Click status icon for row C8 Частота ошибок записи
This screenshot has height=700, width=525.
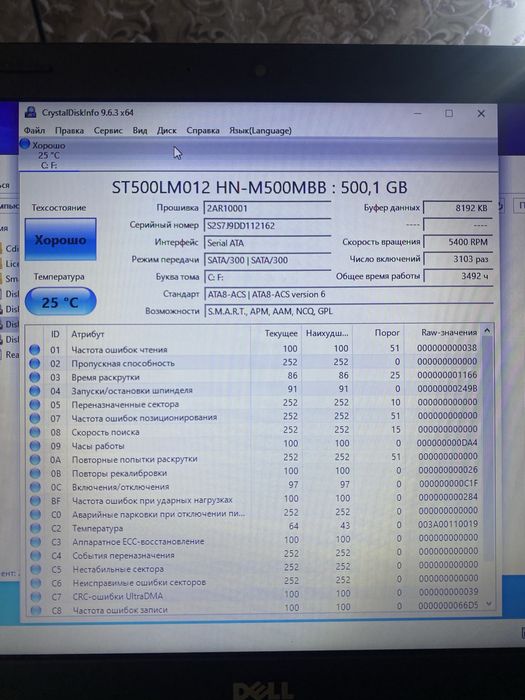(36, 610)
